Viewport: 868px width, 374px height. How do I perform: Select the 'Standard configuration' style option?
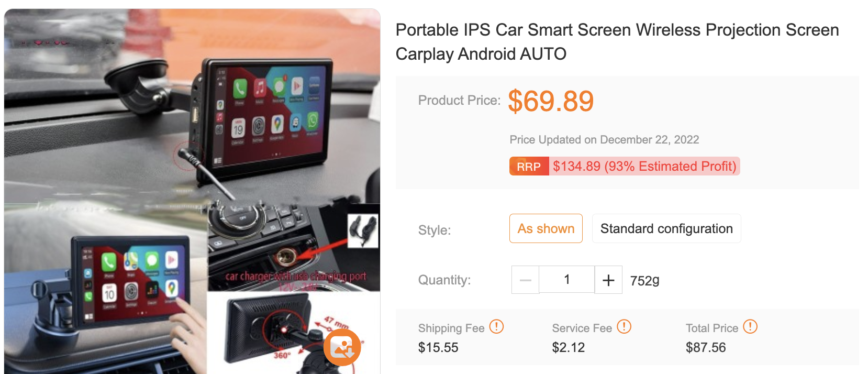click(x=666, y=228)
